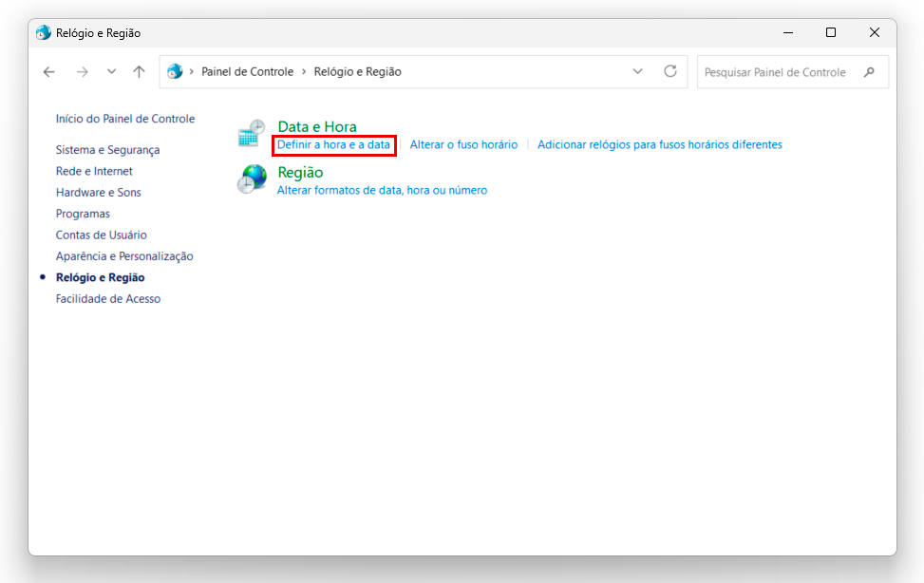Click the Data e Hora clock calendar icon

(x=252, y=133)
